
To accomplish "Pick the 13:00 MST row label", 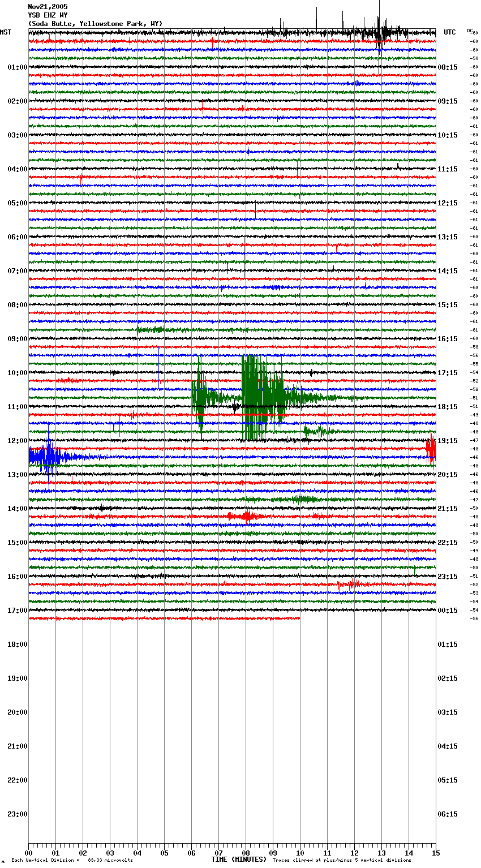I will pos(18,475).
